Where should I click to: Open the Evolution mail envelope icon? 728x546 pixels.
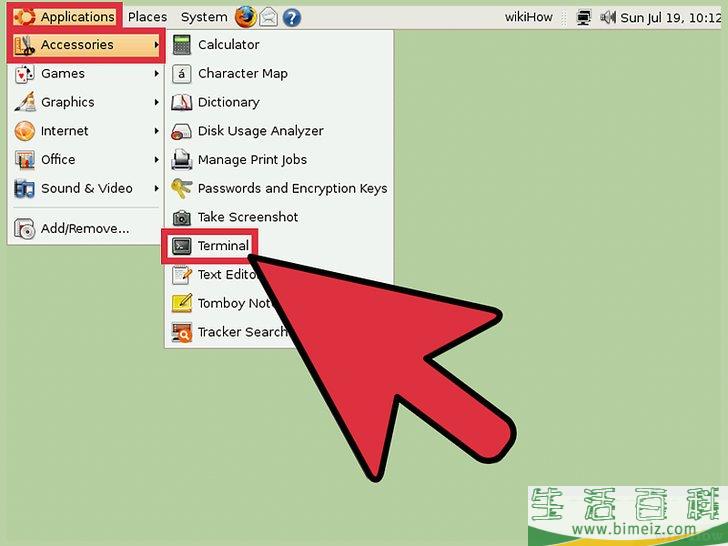click(268, 17)
